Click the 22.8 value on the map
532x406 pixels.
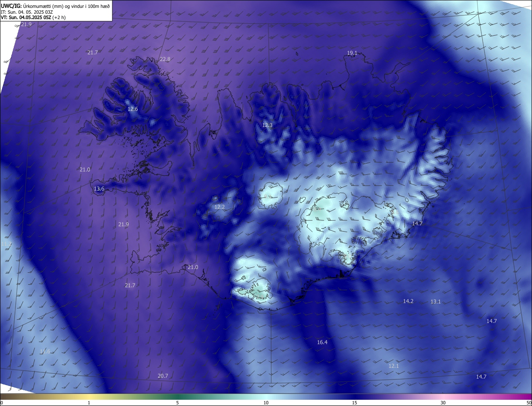coord(165,59)
